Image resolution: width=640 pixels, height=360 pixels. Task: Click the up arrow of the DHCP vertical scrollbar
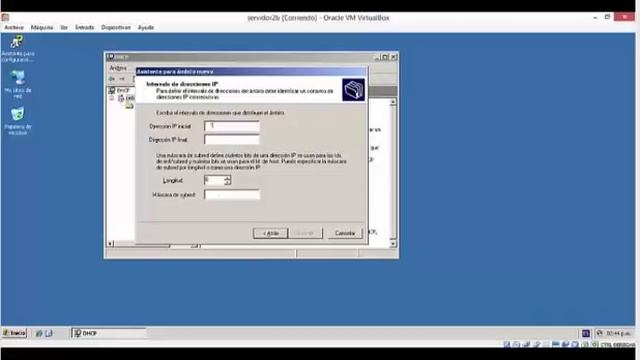tap(393, 102)
